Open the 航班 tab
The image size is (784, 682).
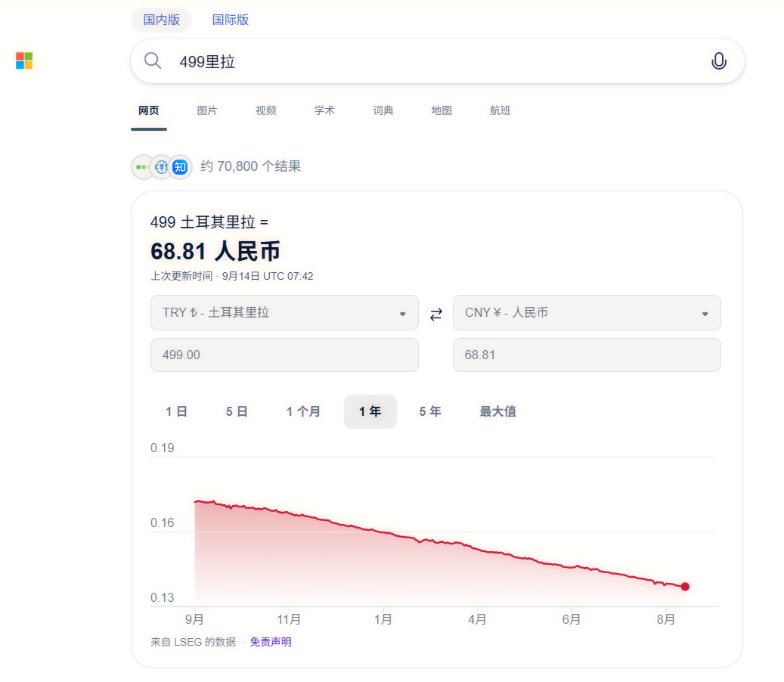coord(500,110)
